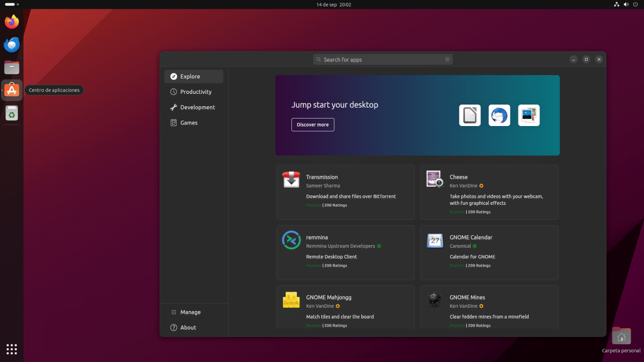Open the Transmission app icon

291,180
